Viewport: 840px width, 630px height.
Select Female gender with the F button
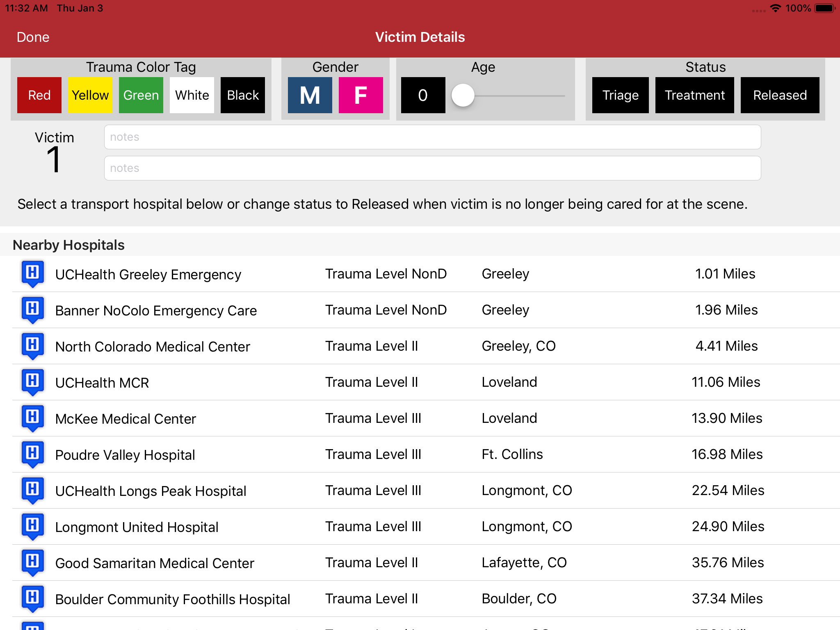click(x=361, y=95)
